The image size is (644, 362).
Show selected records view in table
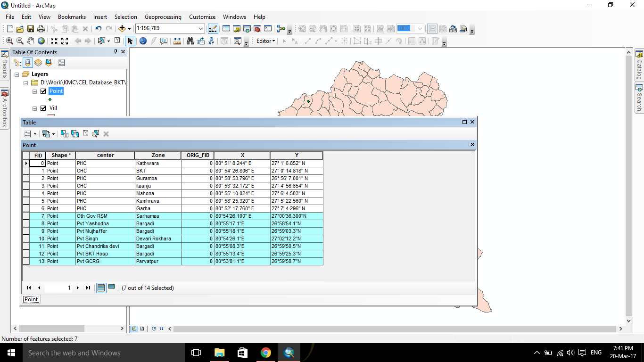pyautogui.click(x=112, y=288)
